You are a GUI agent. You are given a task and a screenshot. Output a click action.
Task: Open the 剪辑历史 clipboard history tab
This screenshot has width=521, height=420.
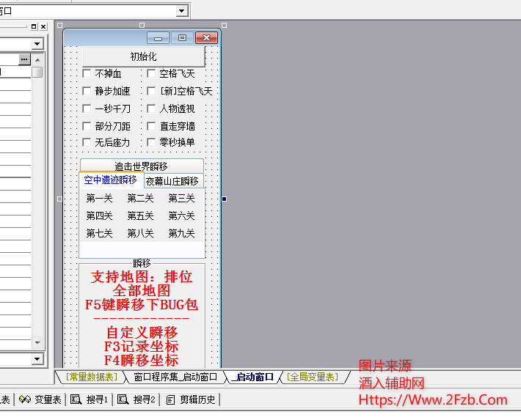tap(192, 399)
